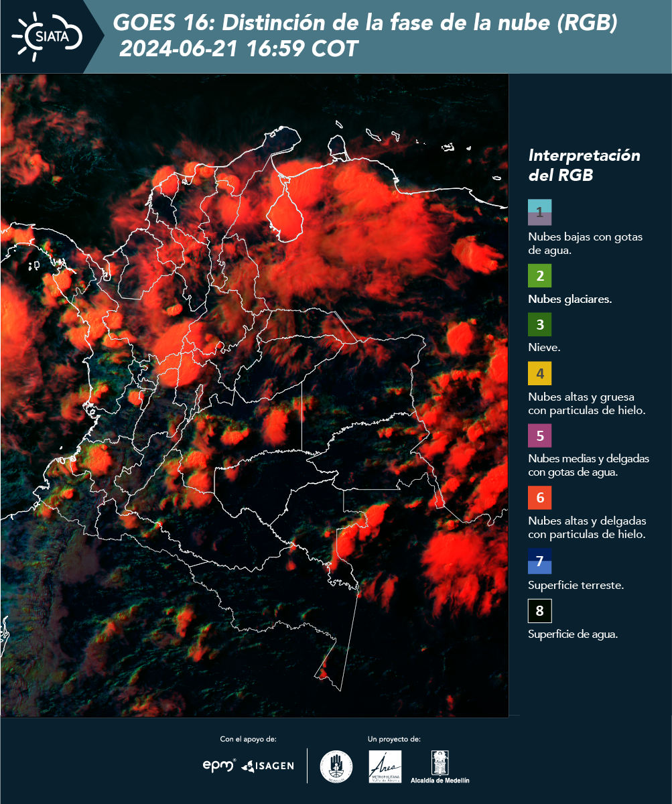Image resolution: width=672 pixels, height=804 pixels.
Task: Click the 'Nubes bajas con gotas de agua.' label
Action: click(586, 244)
